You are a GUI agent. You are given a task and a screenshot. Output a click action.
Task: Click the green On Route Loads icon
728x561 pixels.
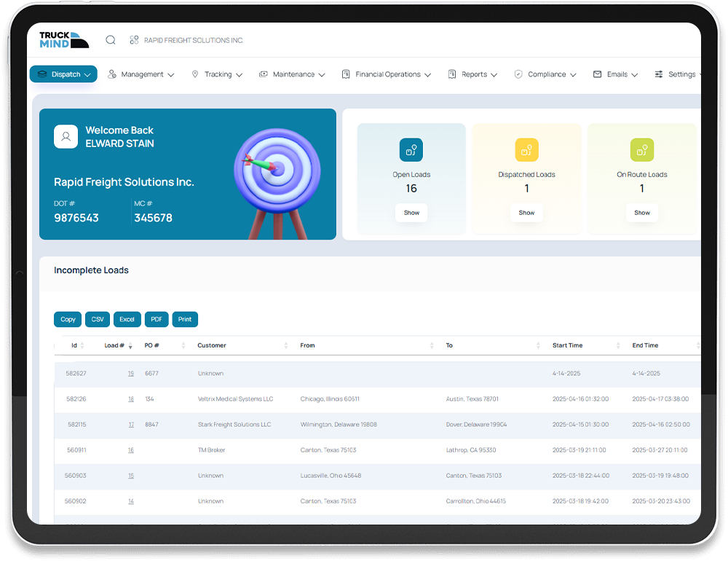641,150
